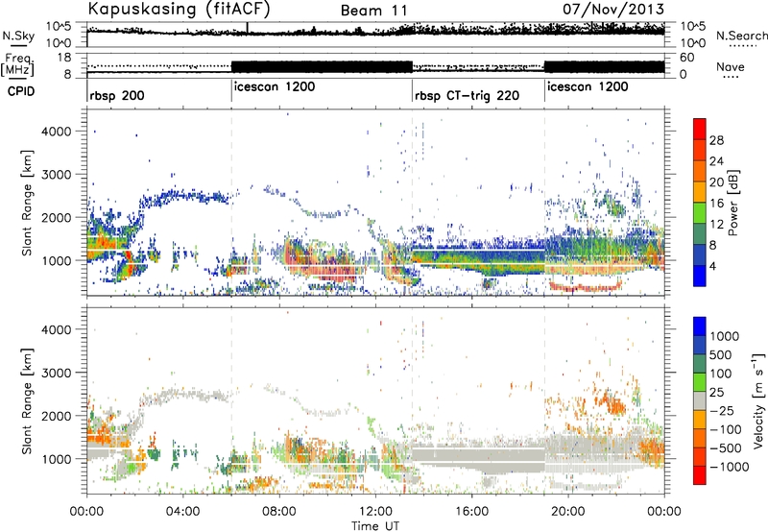Click the 'N.Search' legend label
Viewport: 768px width, 532px height.
tap(741, 36)
